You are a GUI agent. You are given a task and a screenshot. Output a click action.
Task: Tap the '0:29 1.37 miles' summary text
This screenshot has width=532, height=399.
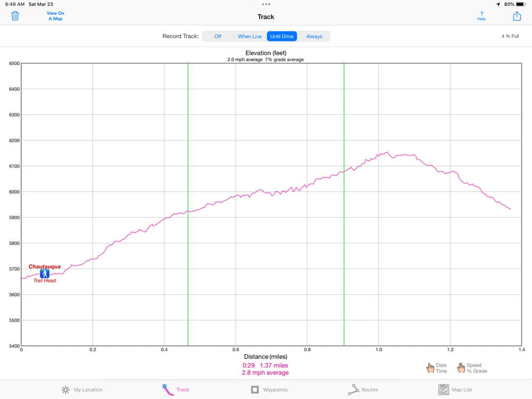pyautogui.click(x=265, y=365)
